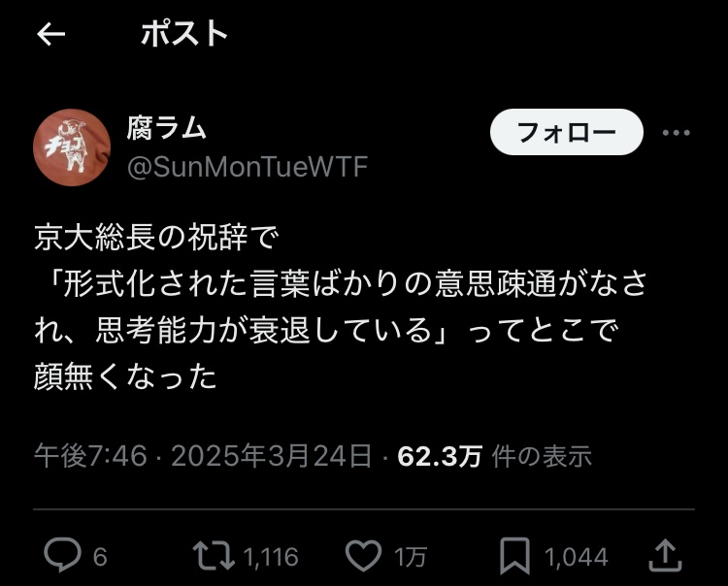Image resolution: width=728 pixels, height=586 pixels.
Task: Open the @SunMonTueWTF handle link
Action: point(248,167)
